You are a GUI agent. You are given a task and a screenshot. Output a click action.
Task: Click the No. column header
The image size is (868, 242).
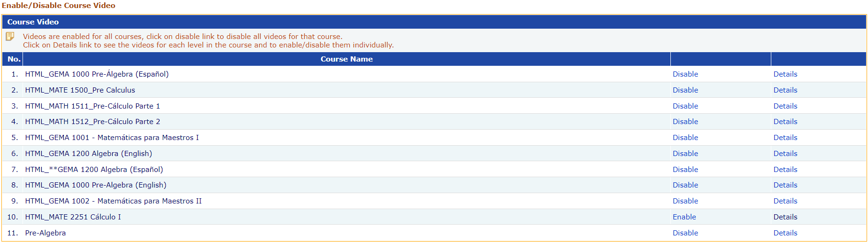pyautogui.click(x=14, y=59)
